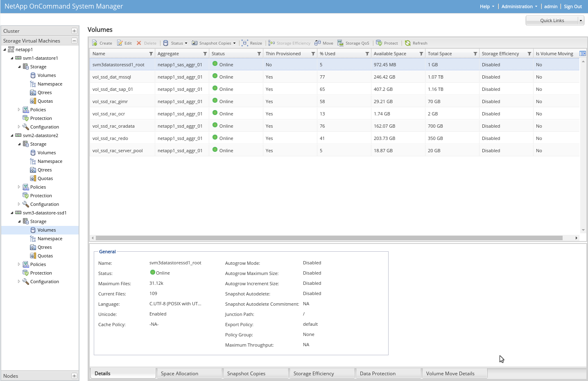Image resolution: width=588 pixels, height=381 pixels.
Task: Expand Configuration under svm2-datastore2
Action: point(19,204)
